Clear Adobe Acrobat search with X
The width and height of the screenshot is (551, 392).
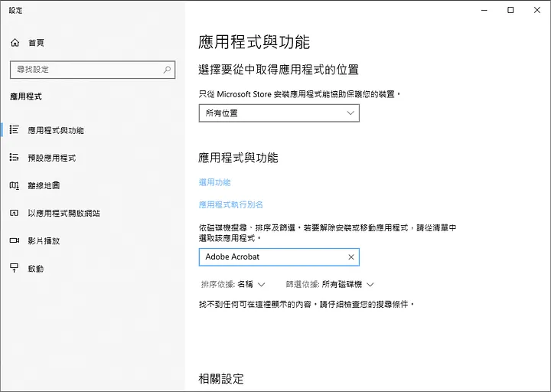(350, 257)
